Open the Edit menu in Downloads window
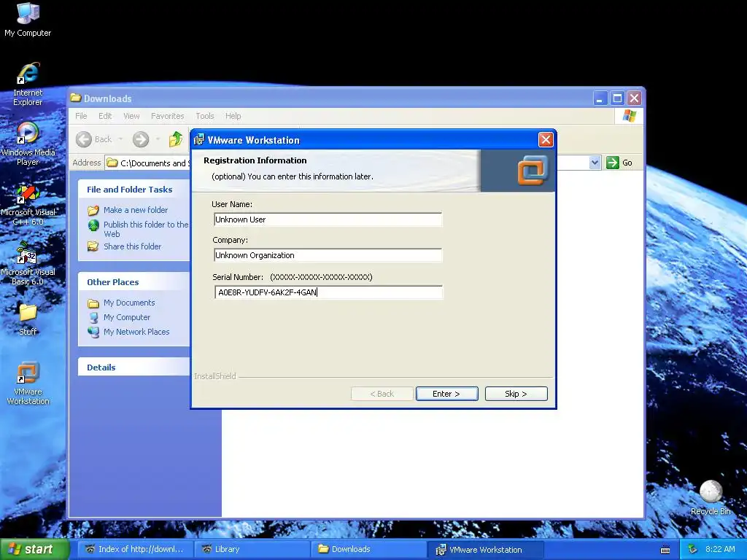 [105, 116]
